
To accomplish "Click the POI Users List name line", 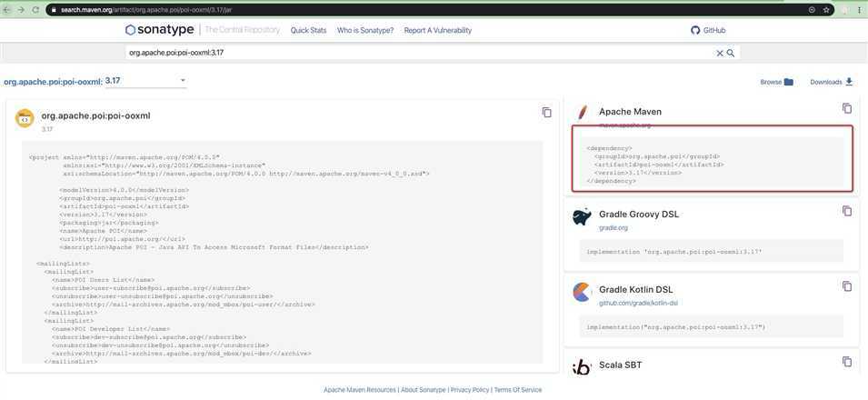I will tap(103, 280).
